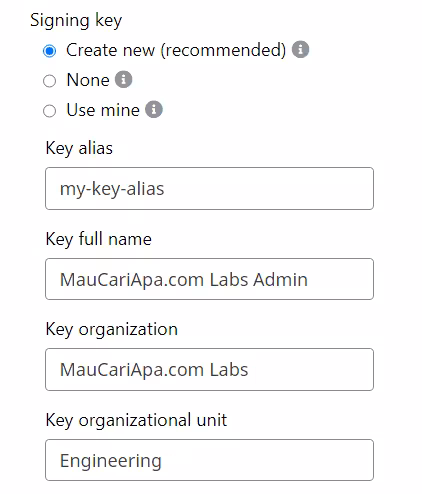Show info about Use mine option
The width and height of the screenshot is (422, 494).
tap(154, 109)
